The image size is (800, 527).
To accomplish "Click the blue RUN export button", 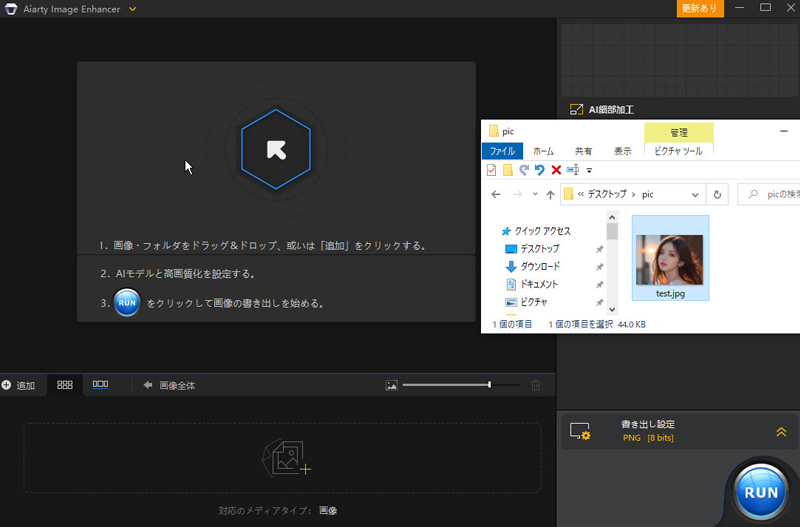I will (761, 491).
